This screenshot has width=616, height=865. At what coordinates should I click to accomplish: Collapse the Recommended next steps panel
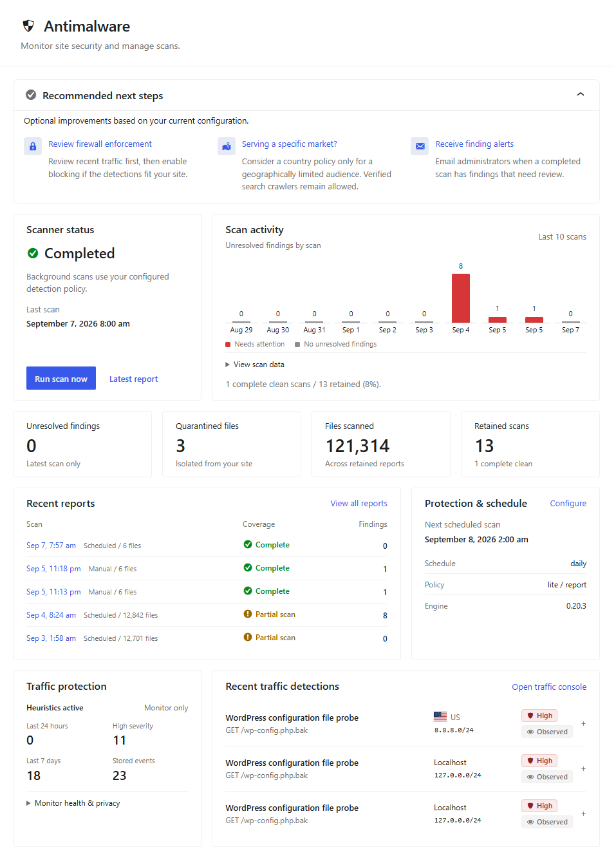pyautogui.click(x=581, y=95)
